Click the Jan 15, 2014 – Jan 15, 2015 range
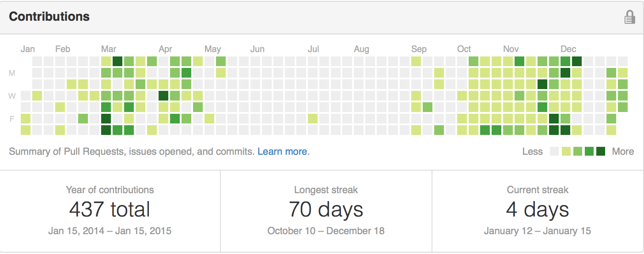 (110, 231)
